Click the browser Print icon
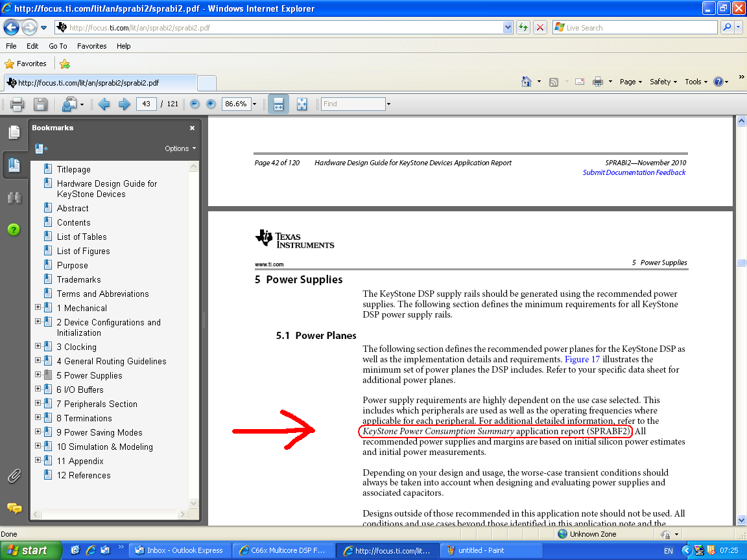The image size is (747, 560). [x=597, y=82]
